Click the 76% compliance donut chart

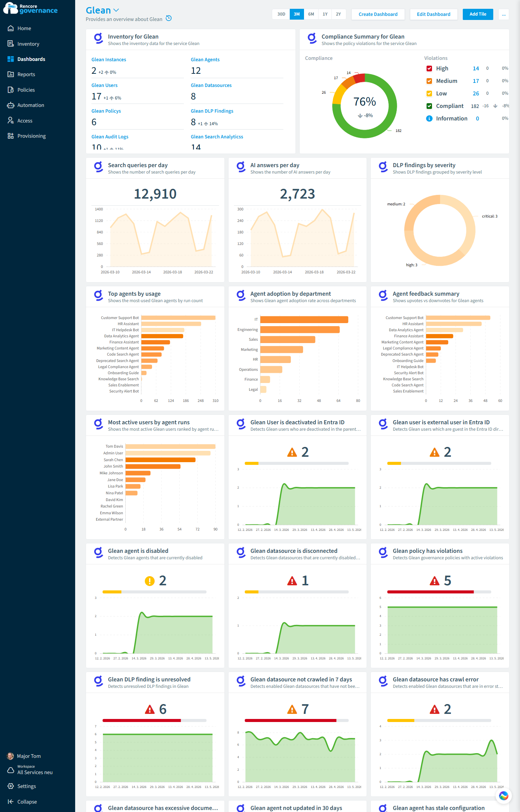[365, 106]
